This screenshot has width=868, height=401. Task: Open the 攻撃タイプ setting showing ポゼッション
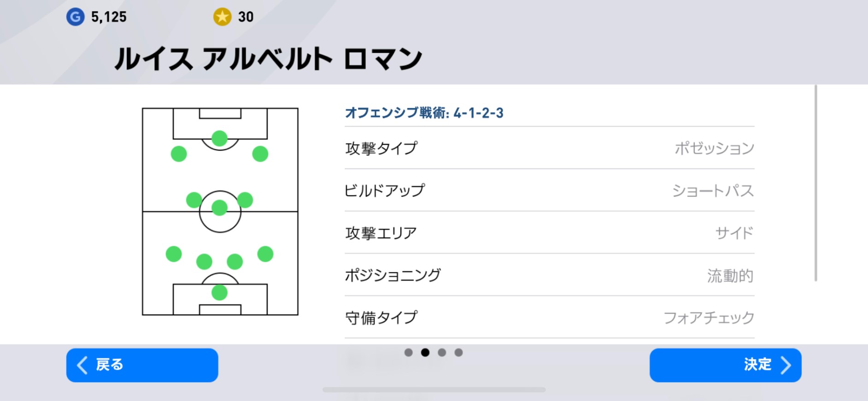pos(548,148)
